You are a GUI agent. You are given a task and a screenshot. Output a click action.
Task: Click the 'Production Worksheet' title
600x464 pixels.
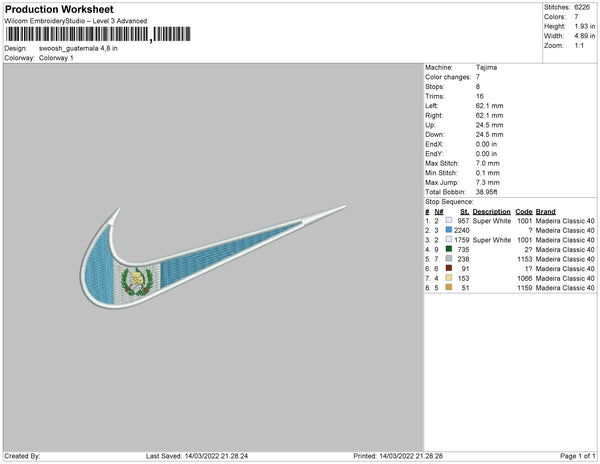pyautogui.click(x=59, y=9)
